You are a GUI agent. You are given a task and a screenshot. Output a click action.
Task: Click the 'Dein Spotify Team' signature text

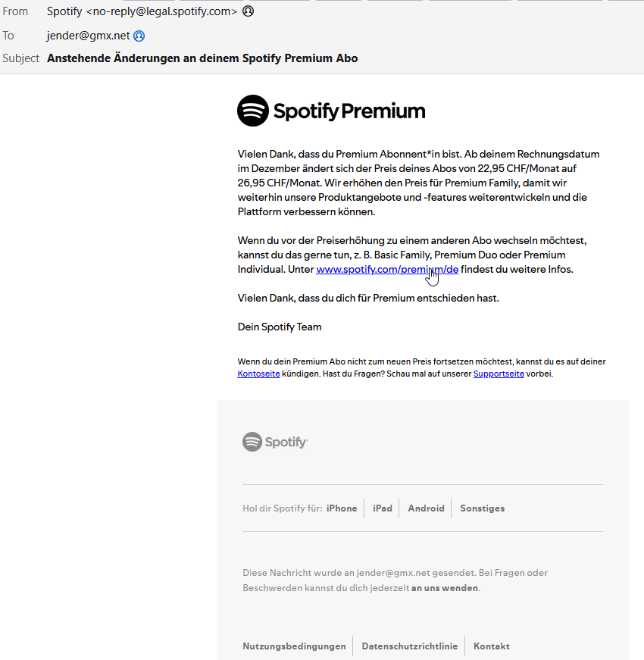tap(280, 327)
